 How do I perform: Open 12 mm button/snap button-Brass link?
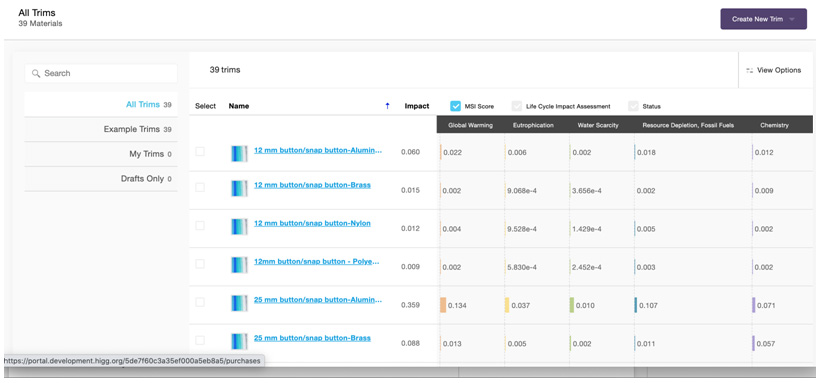(312, 185)
